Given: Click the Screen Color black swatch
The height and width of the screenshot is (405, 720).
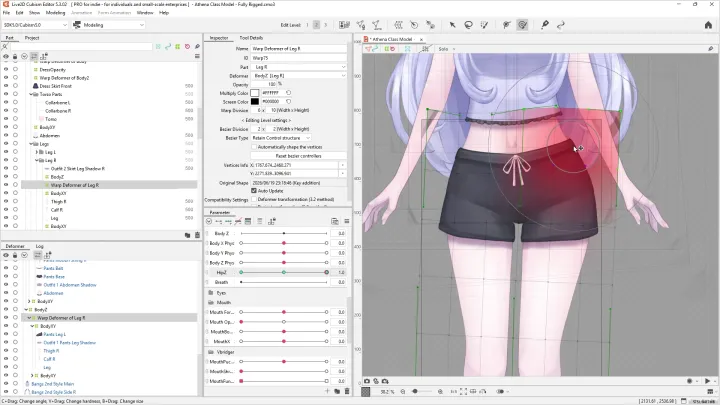Looking at the screenshot, I should (255, 101).
